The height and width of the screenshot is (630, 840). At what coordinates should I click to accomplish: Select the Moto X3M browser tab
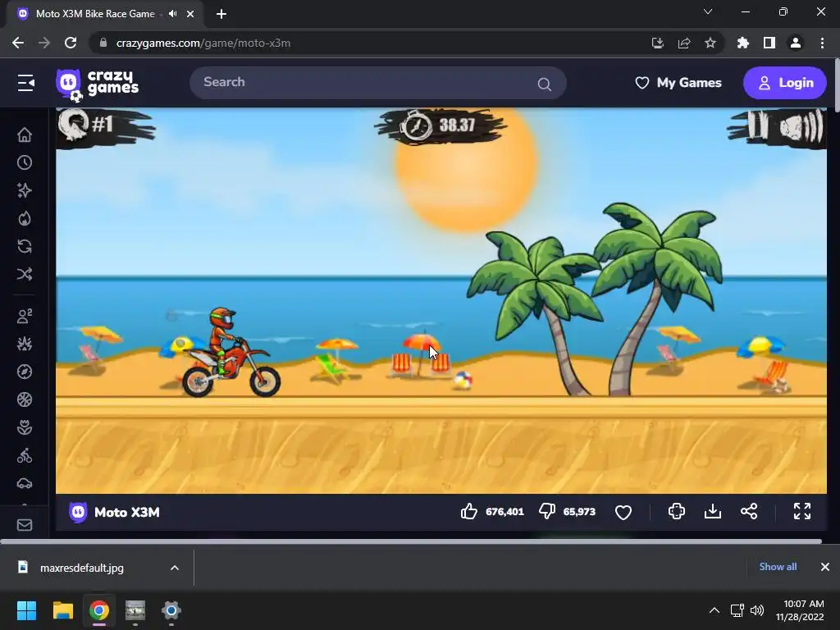coord(105,14)
